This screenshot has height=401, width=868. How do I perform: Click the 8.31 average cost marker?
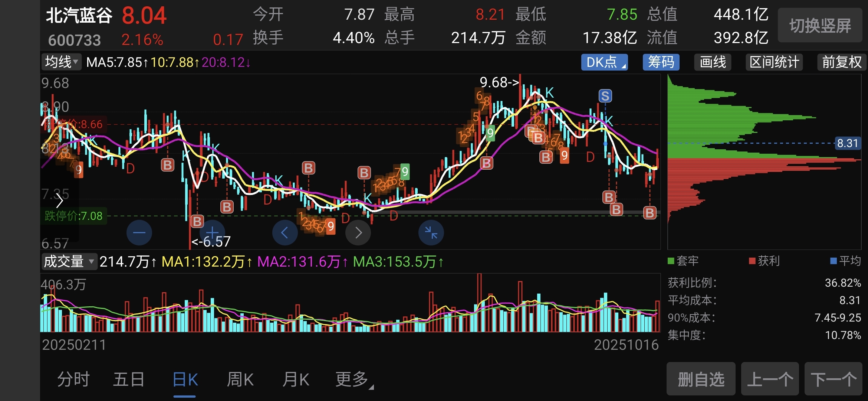[847, 143]
